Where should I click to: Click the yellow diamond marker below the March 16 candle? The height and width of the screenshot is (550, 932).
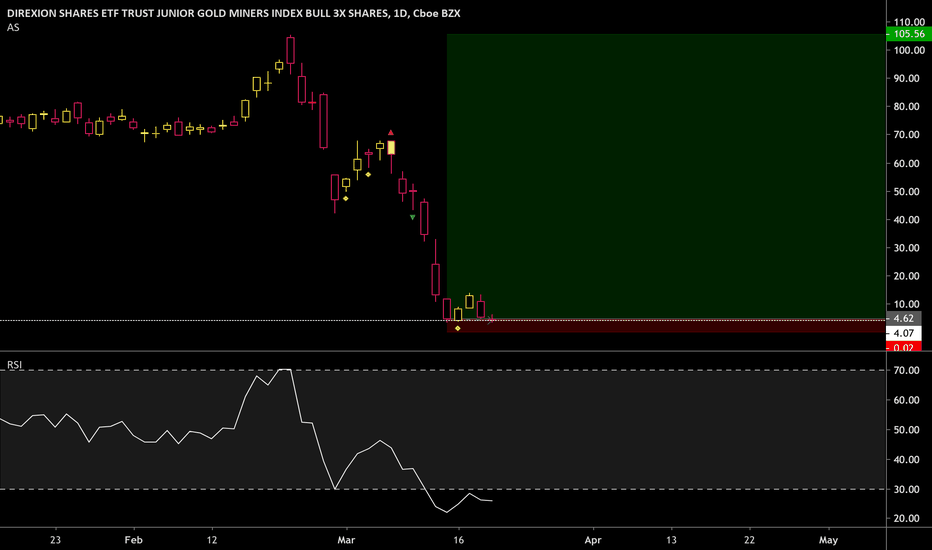click(x=458, y=328)
